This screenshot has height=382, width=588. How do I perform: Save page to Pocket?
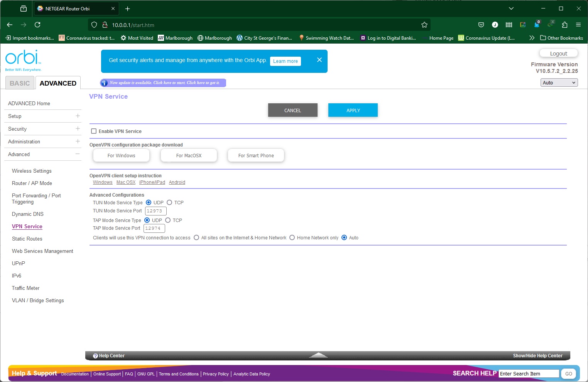481,25
